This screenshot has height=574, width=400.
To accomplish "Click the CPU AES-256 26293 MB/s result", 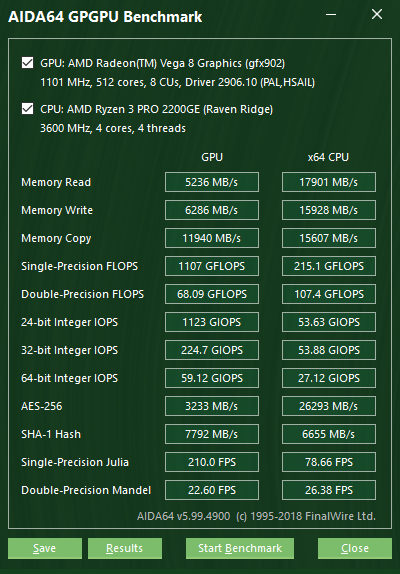I will click(329, 406).
